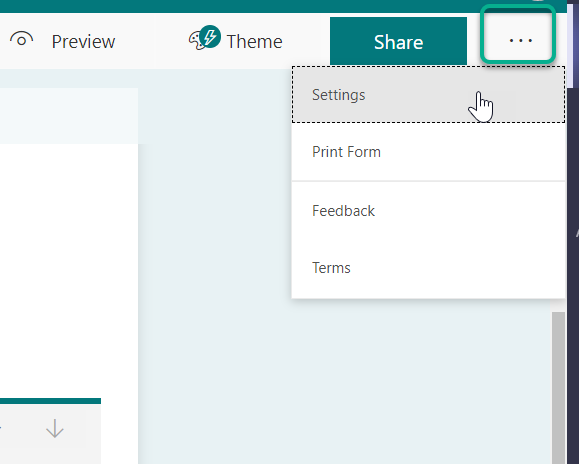
Task: Click the Preview eye icon
Action: coord(21,39)
